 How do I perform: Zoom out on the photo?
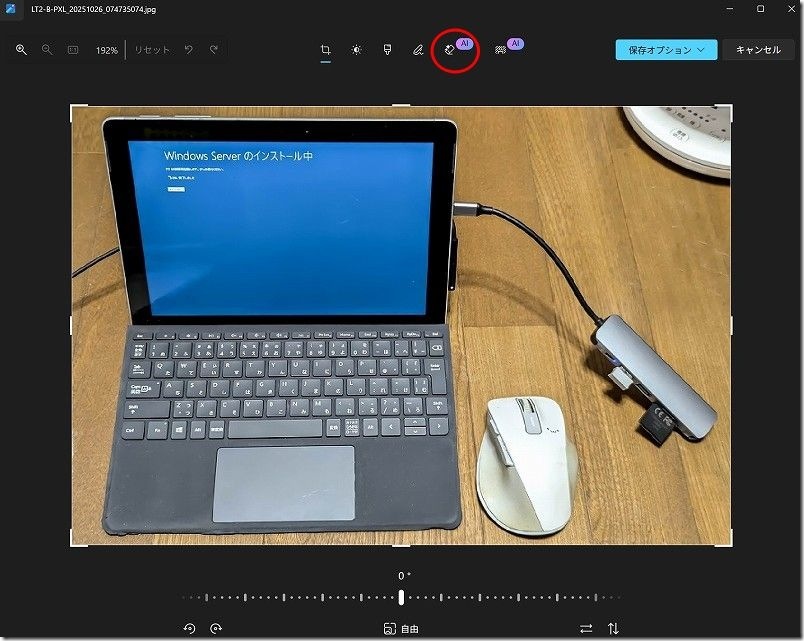(46, 48)
